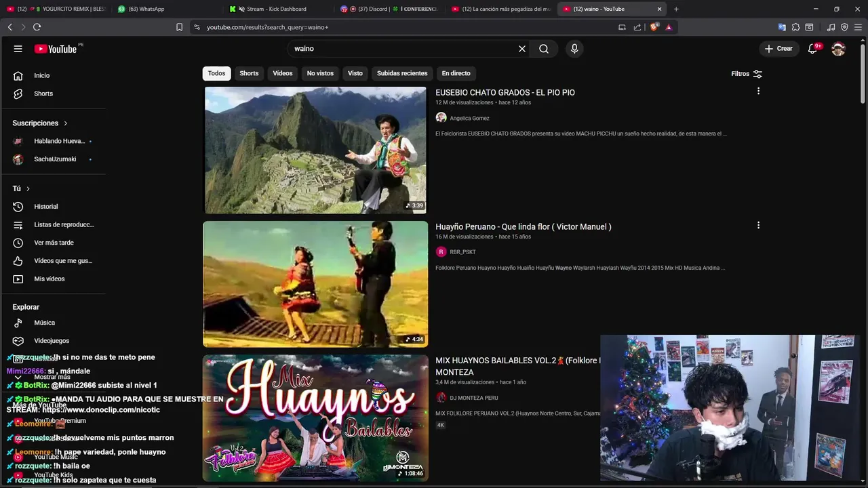
Task: Go to the YouTube logo home link
Action: pos(56,49)
